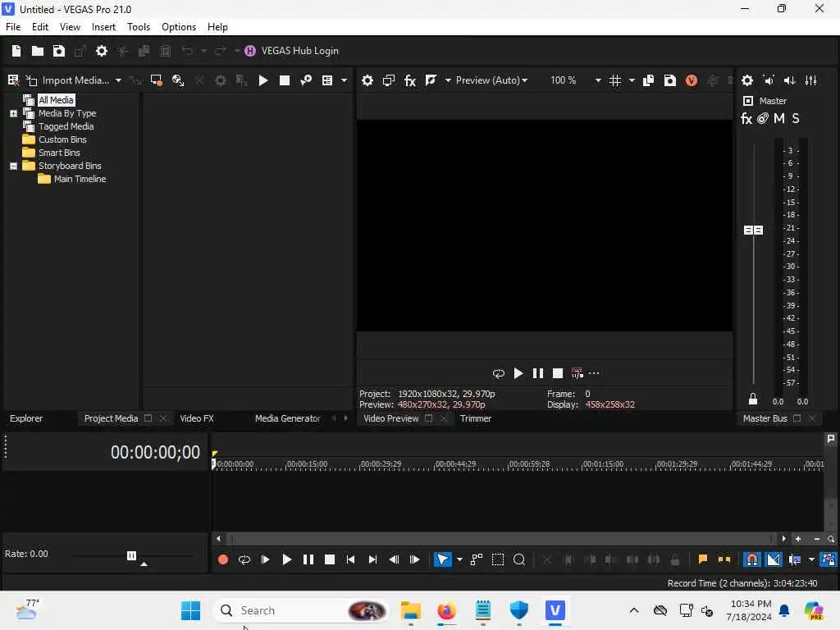Open a project with the folder icon
This screenshot has height=630, width=840.
(38, 51)
